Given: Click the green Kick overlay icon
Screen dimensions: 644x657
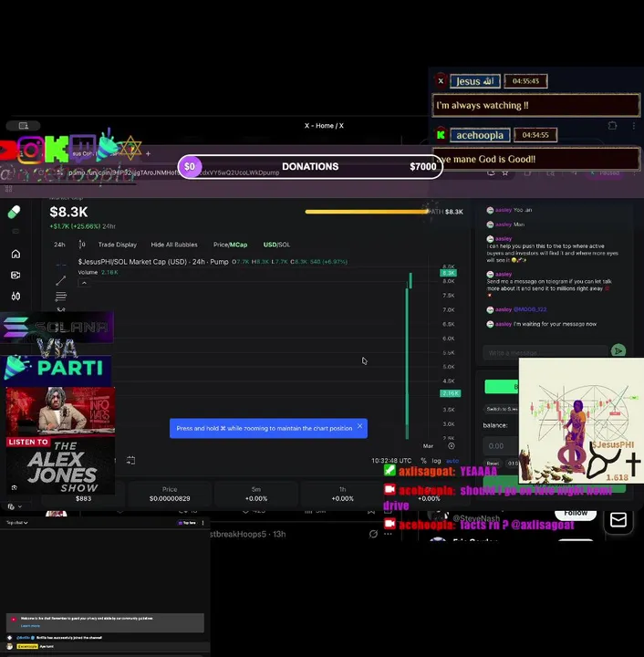Looking at the screenshot, I should click(57, 149).
